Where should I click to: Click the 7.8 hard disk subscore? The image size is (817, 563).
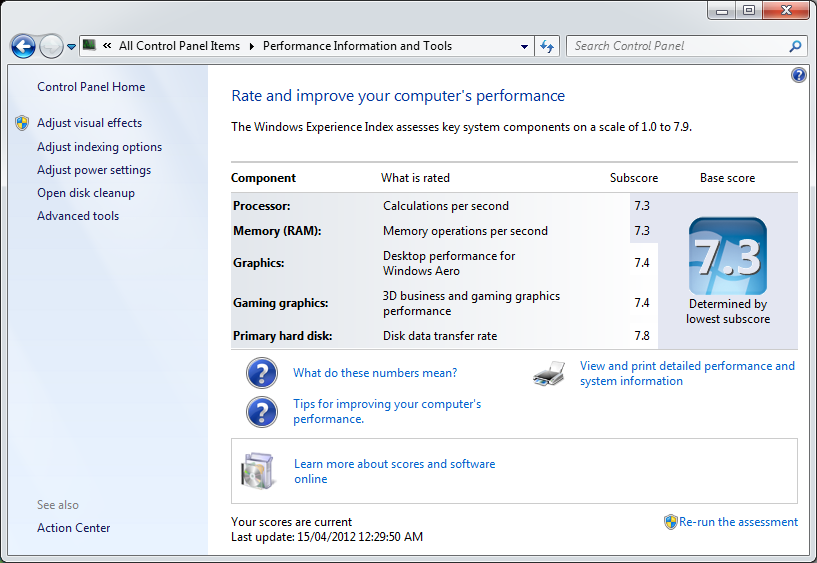642,336
